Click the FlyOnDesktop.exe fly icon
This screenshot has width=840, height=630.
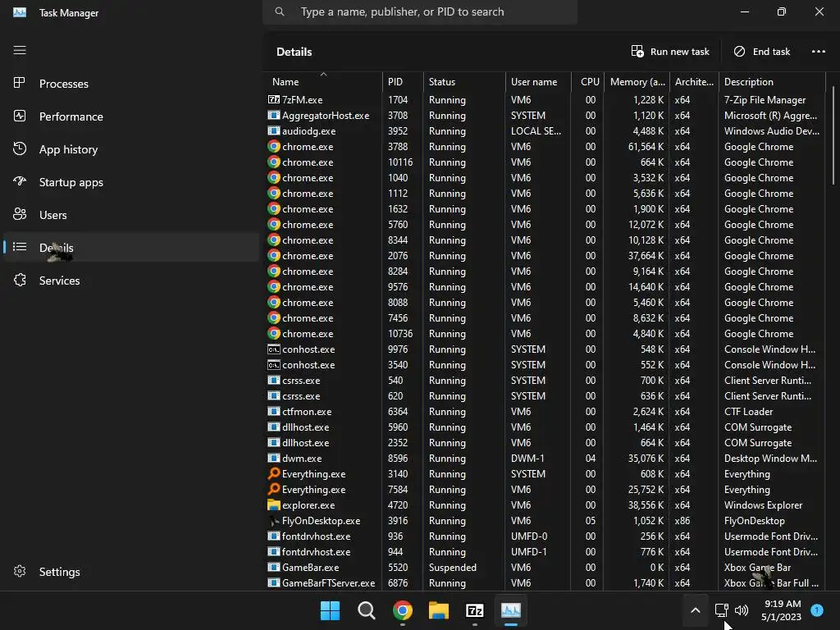point(274,520)
